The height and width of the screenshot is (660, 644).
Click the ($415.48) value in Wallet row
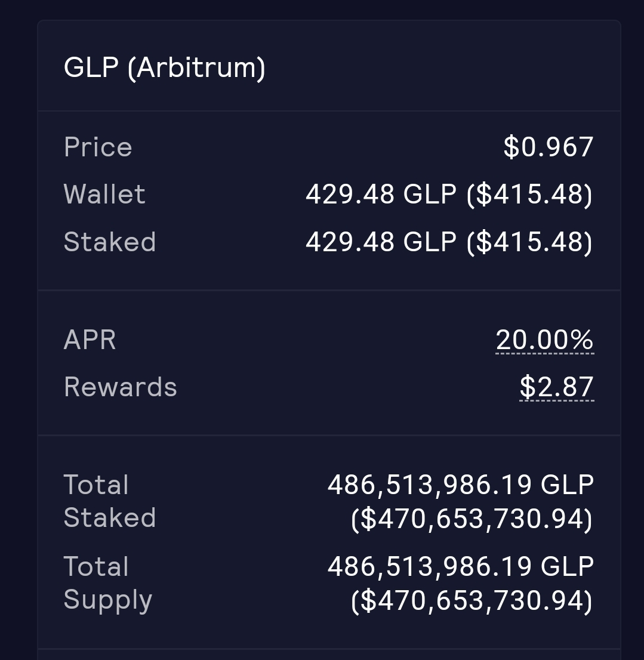530,194
